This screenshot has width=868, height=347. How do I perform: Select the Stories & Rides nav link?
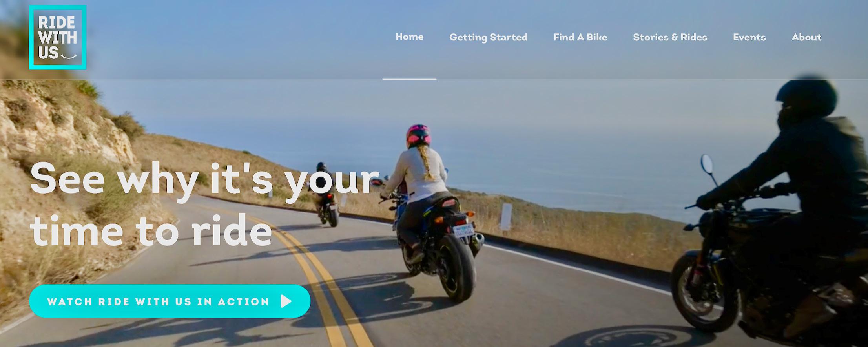click(670, 37)
